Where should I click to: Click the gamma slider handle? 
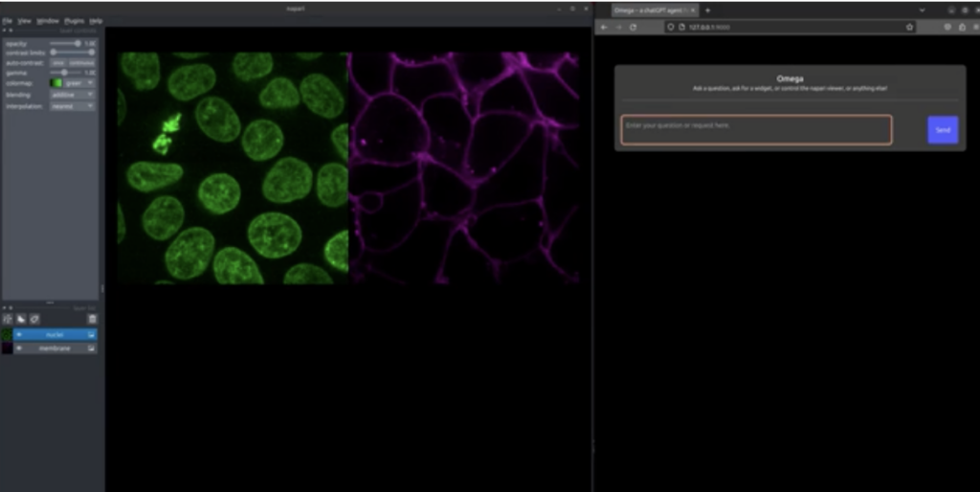click(x=64, y=73)
